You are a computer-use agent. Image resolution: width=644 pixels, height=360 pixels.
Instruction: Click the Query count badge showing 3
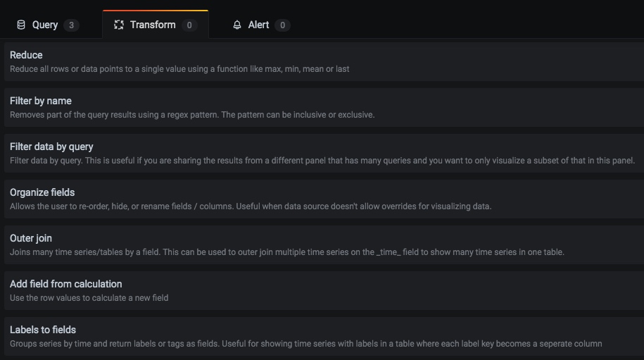click(71, 25)
